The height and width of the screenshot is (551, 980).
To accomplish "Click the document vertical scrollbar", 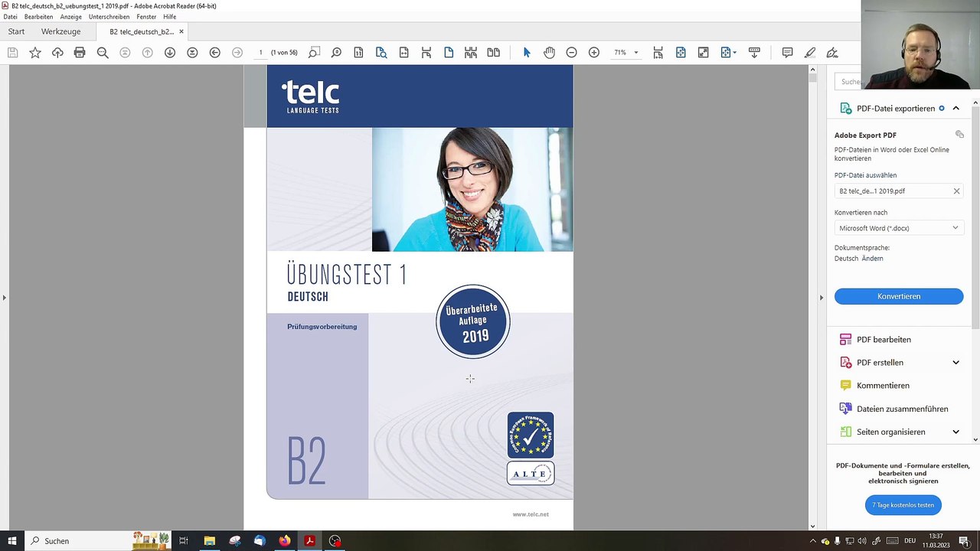I will click(x=813, y=297).
